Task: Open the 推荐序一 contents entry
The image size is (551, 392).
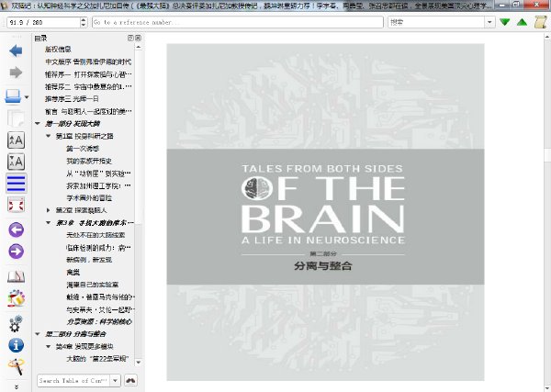Action: coord(88,74)
